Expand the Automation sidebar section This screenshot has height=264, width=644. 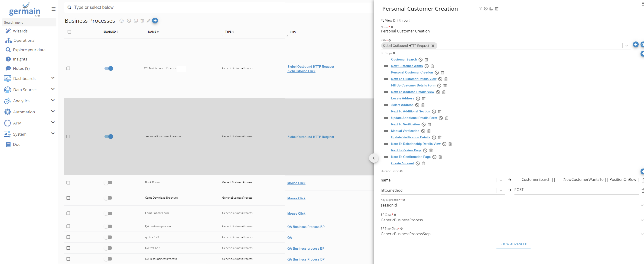(53, 111)
